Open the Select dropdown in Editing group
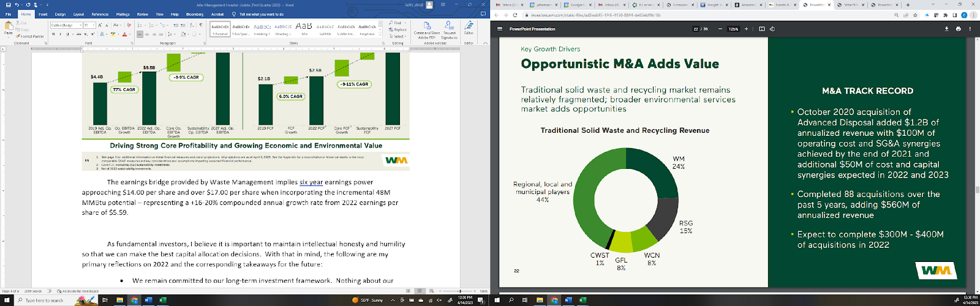The height and width of the screenshot is (306, 980). (x=398, y=36)
